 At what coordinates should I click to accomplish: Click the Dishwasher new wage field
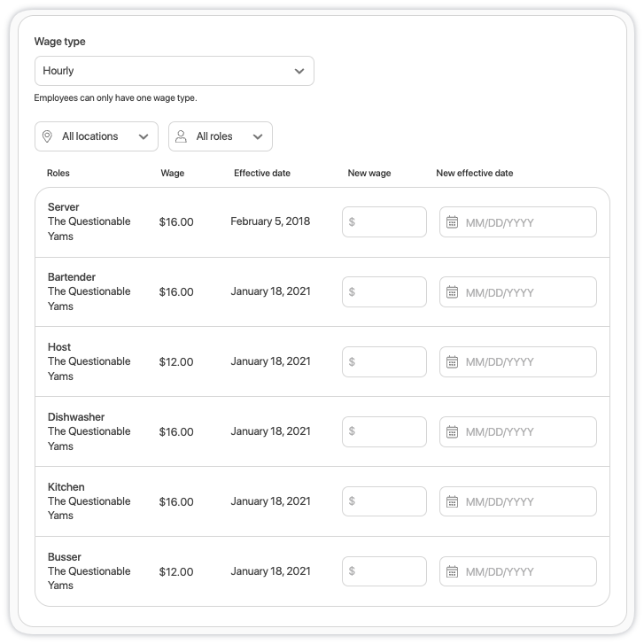pos(384,432)
